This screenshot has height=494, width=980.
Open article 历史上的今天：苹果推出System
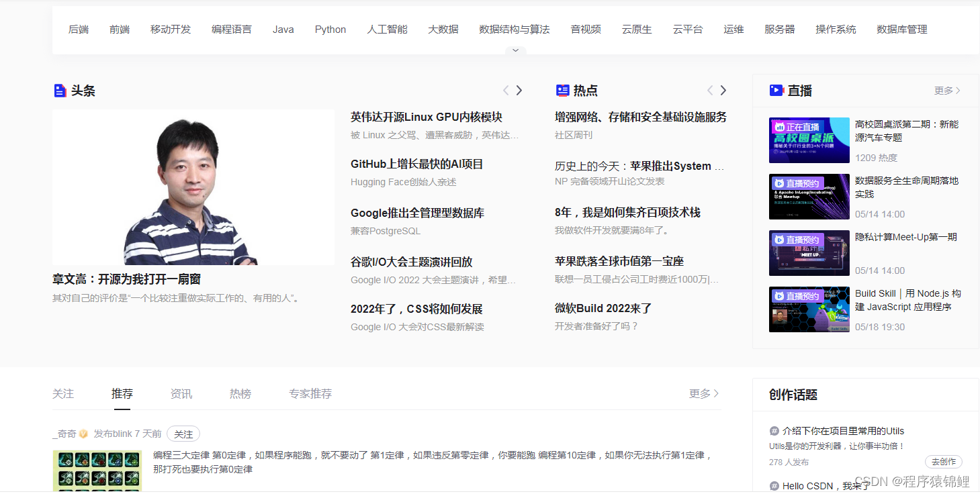(x=639, y=166)
